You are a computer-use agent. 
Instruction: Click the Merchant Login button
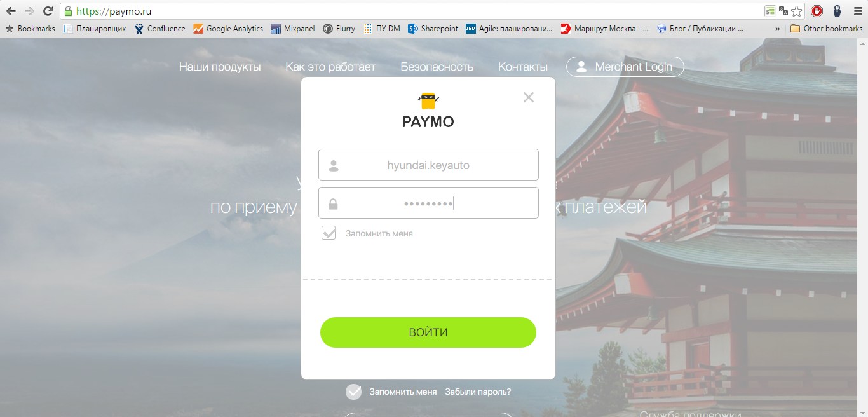(x=625, y=67)
